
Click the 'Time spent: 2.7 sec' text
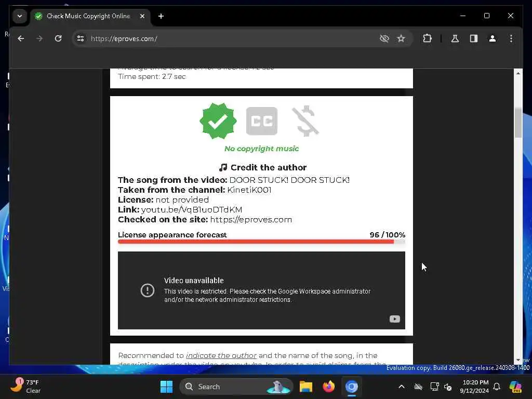click(152, 77)
